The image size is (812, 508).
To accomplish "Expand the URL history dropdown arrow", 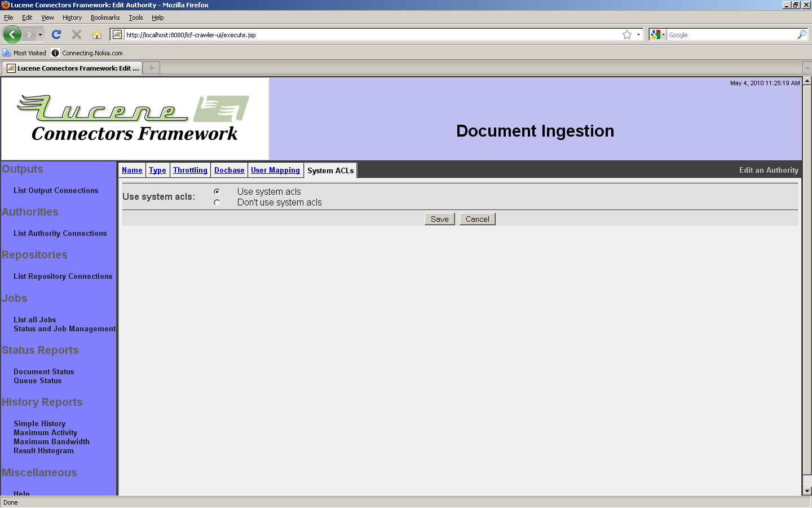I will [638, 34].
